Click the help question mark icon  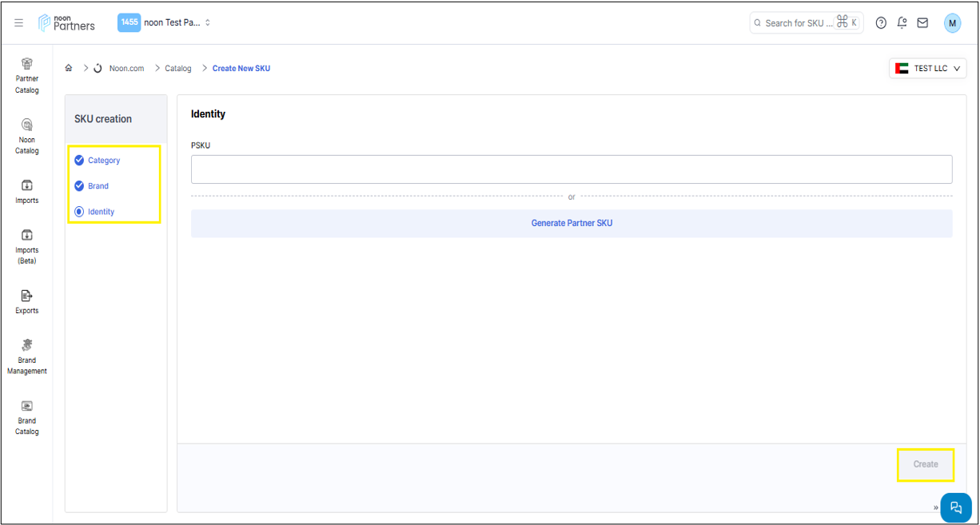coord(881,23)
